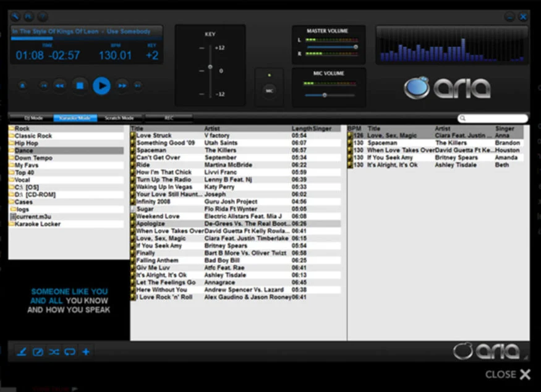
Task: Toggle shuffle with the crossed-arrows icon
Action: [x=54, y=352]
